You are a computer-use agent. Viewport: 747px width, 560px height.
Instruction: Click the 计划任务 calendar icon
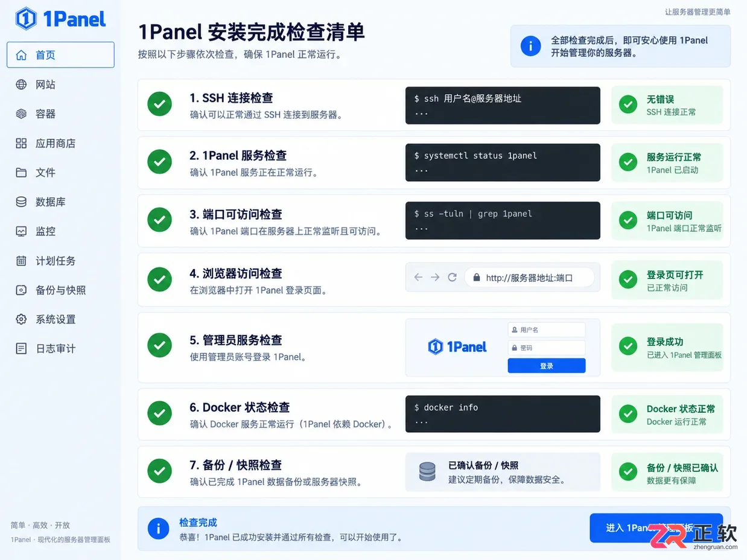pyautogui.click(x=21, y=261)
